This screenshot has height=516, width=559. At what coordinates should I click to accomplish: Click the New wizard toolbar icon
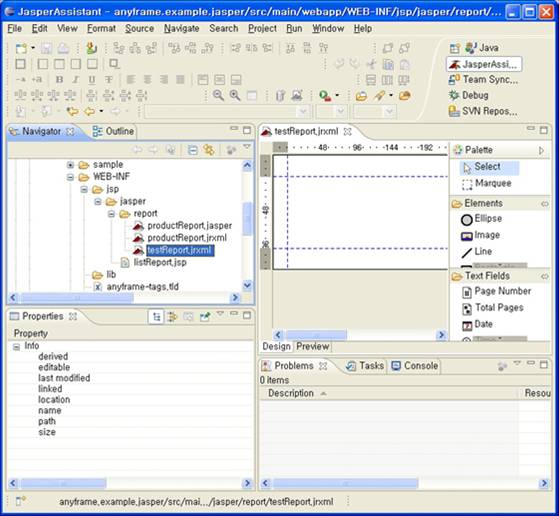tap(21, 48)
